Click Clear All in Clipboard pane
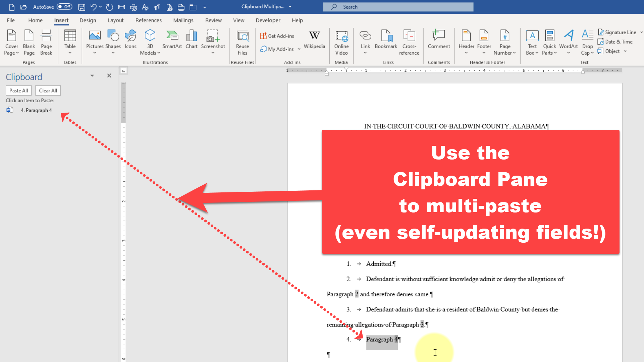 (47, 90)
